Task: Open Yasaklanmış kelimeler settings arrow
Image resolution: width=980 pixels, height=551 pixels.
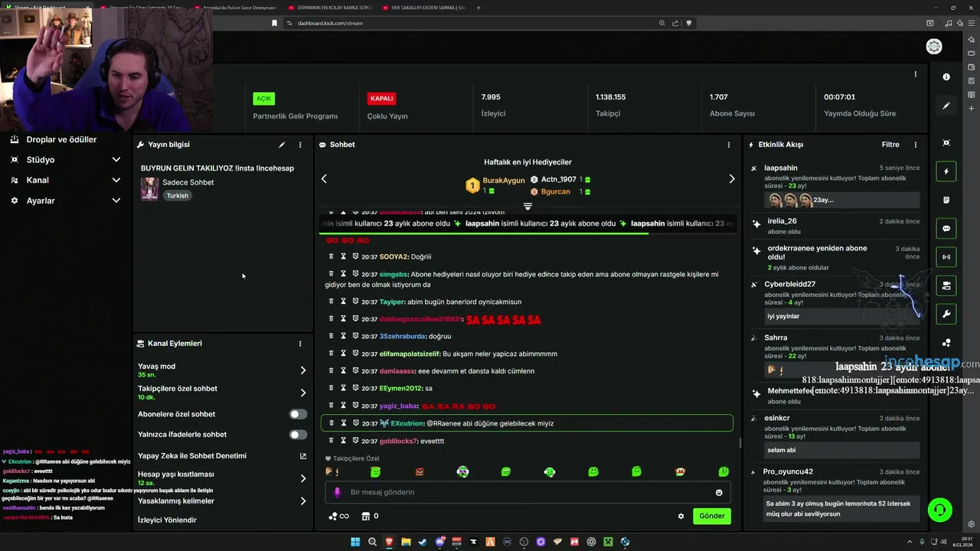Action: tap(303, 501)
